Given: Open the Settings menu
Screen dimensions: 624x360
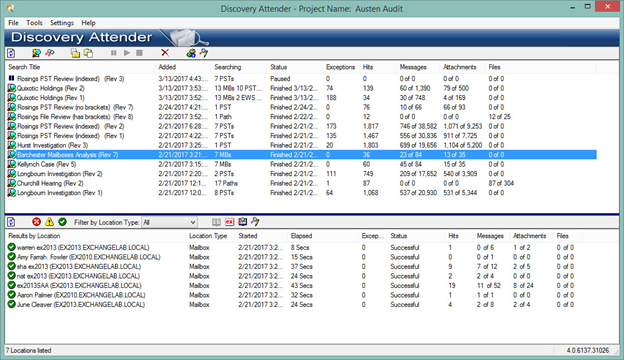Looking at the screenshot, I should (x=62, y=23).
